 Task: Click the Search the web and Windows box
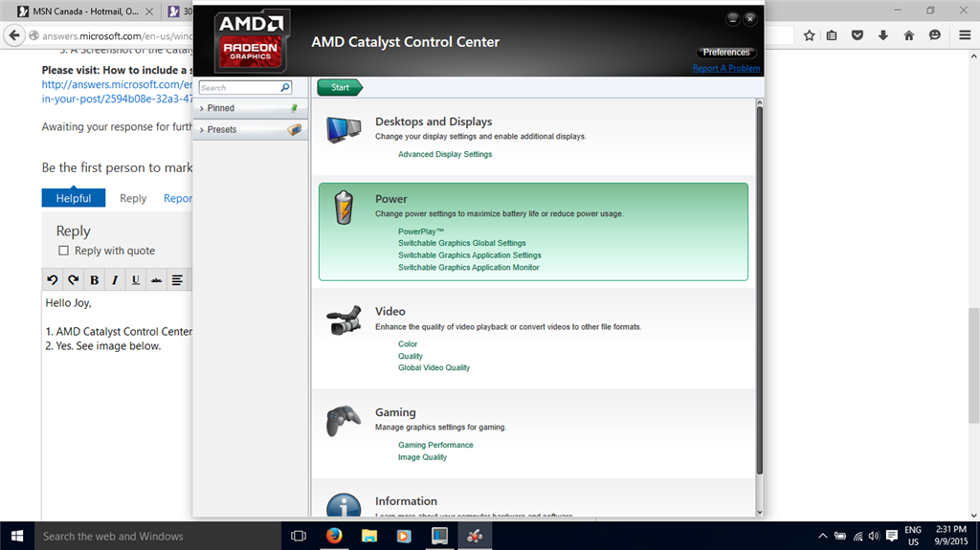[158, 536]
